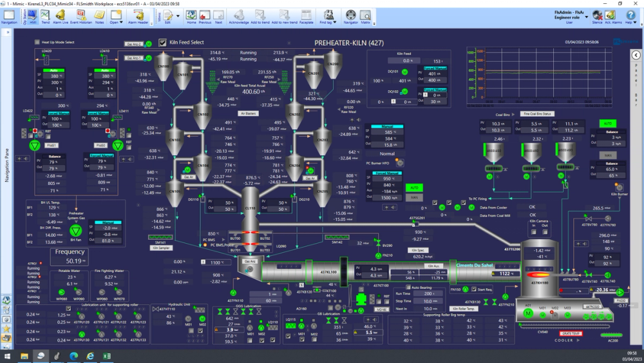Expand the Find tag dropdown

pos(335,22)
